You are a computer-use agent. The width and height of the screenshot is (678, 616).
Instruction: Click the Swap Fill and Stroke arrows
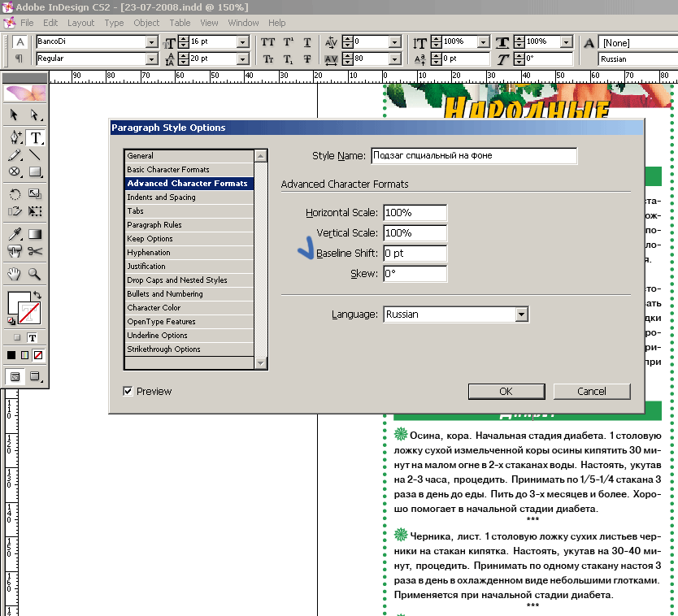point(37,295)
